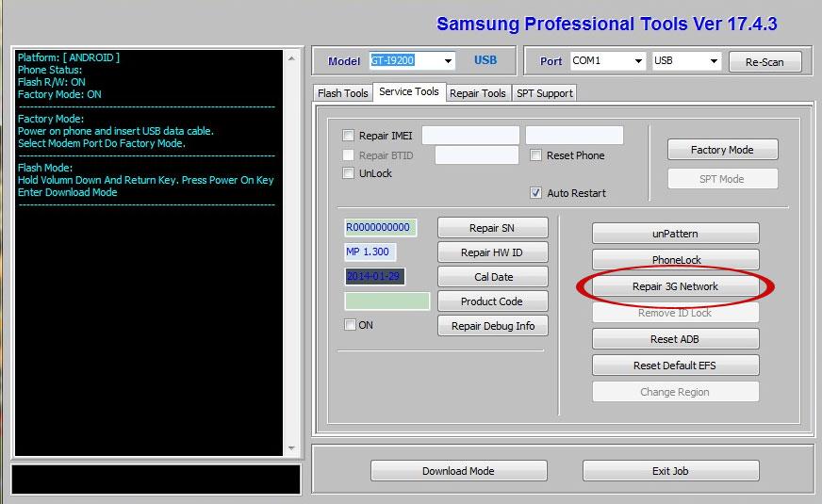This screenshot has width=822, height=504.
Task: Tick the UnLock checkbox
Action: (x=348, y=173)
